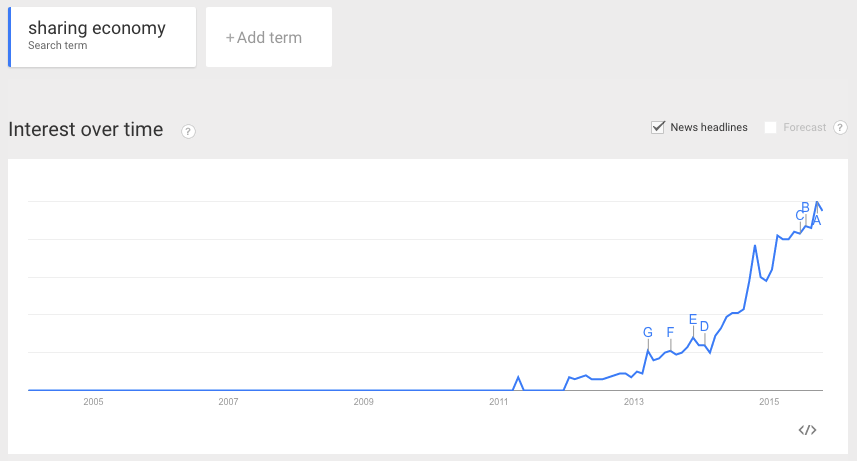Enable the Forecast checkbox

[x=770, y=127]
